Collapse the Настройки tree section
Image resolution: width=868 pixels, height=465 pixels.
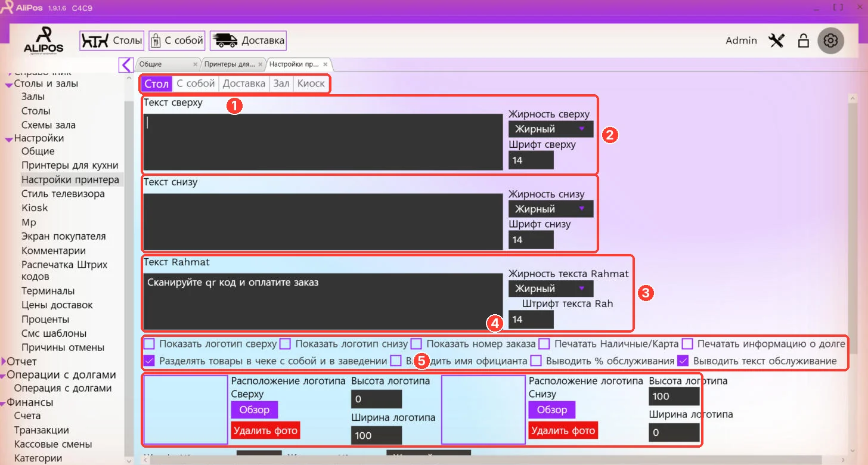(9, 139)
